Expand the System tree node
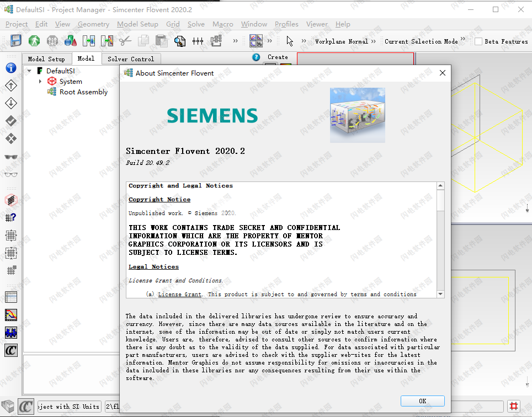The height and width of the screenshot is (417, 532). click(x=40, y=82)
